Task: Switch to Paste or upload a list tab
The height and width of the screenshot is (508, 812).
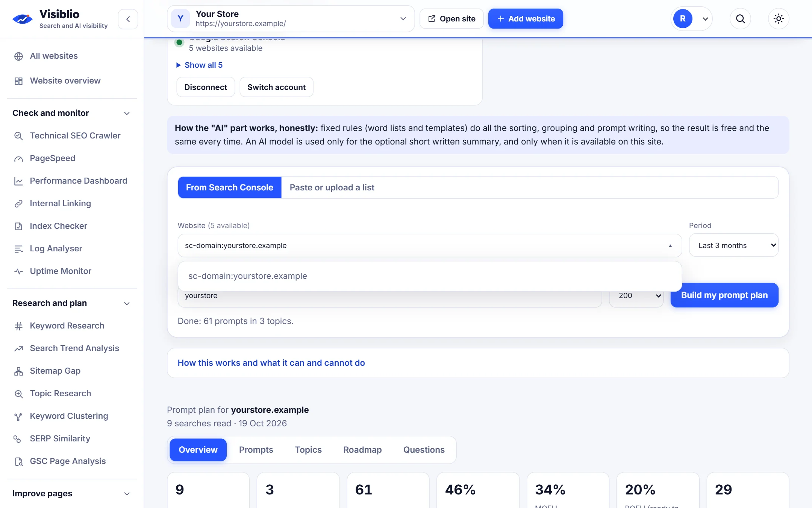Action: tap(332, 187)
